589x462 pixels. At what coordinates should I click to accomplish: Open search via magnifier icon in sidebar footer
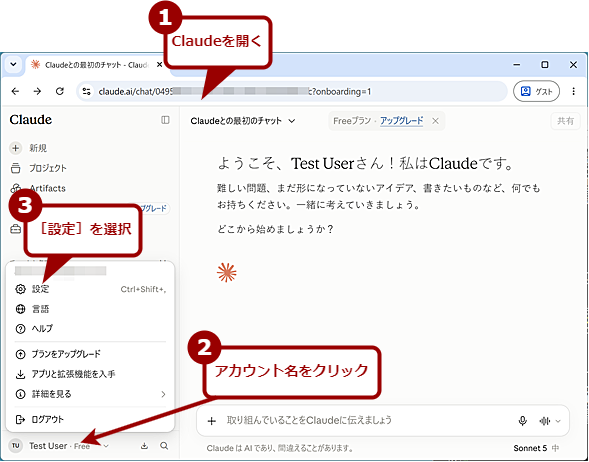coord(164,446)
